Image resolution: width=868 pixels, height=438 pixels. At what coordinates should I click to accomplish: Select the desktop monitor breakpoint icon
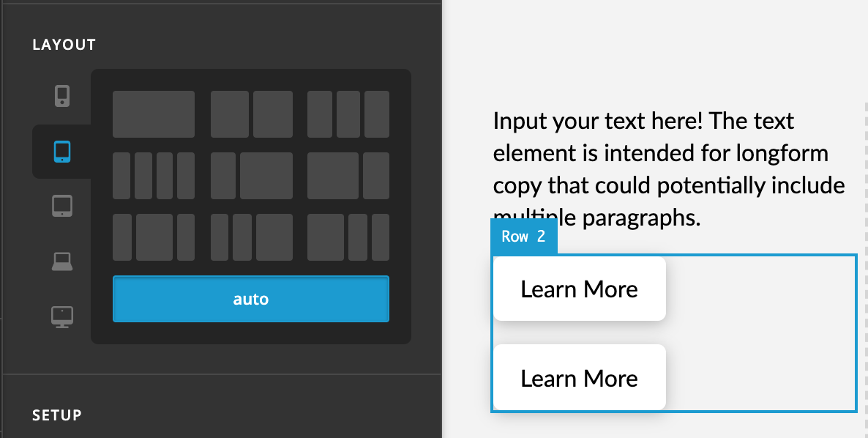tap(62, 317)
